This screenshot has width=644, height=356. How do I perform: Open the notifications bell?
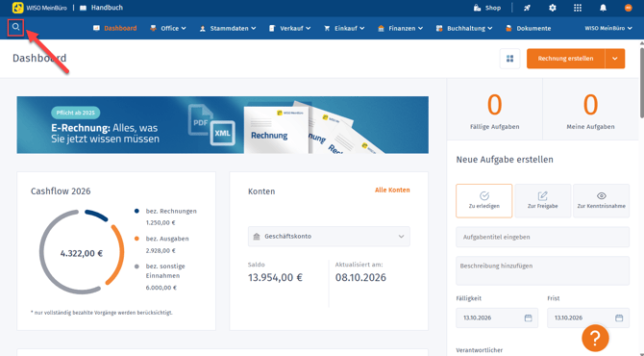tap(603, 8)
